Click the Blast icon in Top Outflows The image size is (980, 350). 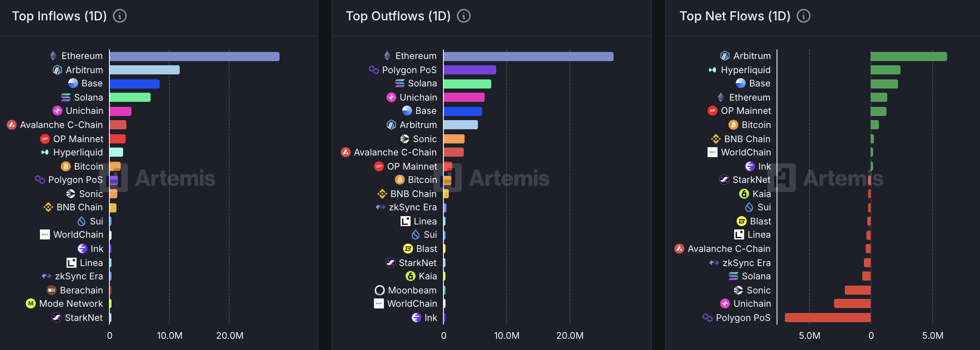click(x=408, y=249)
